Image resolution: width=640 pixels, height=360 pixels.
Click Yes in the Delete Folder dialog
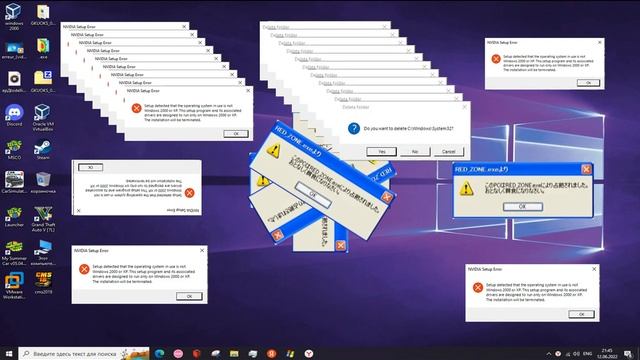tap(381, 151)
